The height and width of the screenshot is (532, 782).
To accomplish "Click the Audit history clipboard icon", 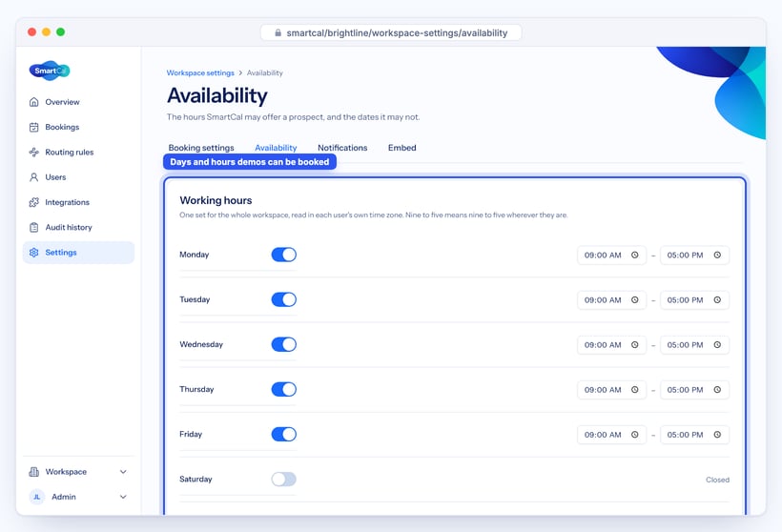I will pyautogui.click(x=34, y=227).
